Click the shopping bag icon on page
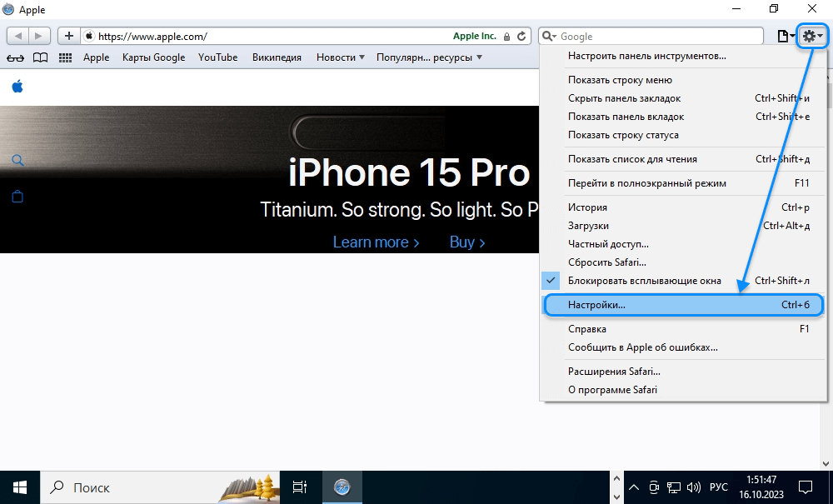The image size is (833, 504). pos(17,197)
